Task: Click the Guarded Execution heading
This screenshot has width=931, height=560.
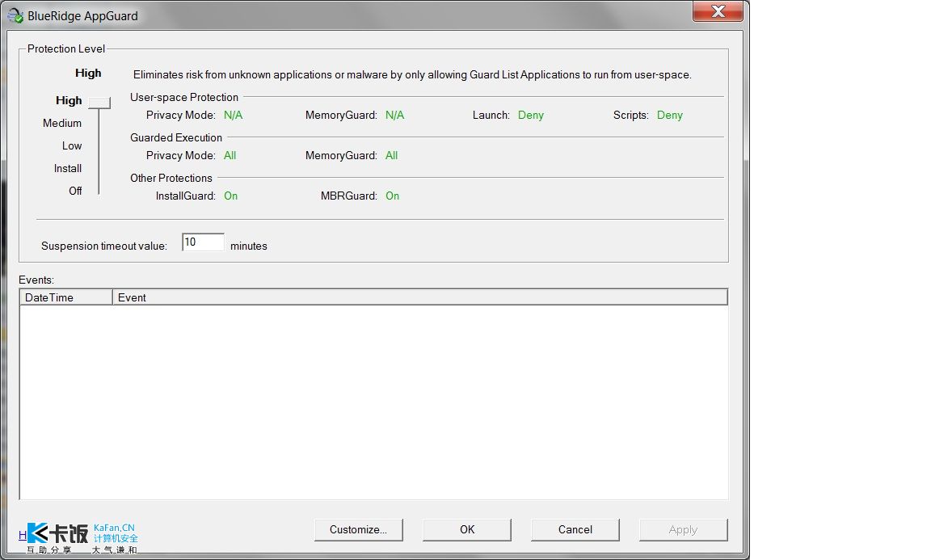Action: pos(175,137)
